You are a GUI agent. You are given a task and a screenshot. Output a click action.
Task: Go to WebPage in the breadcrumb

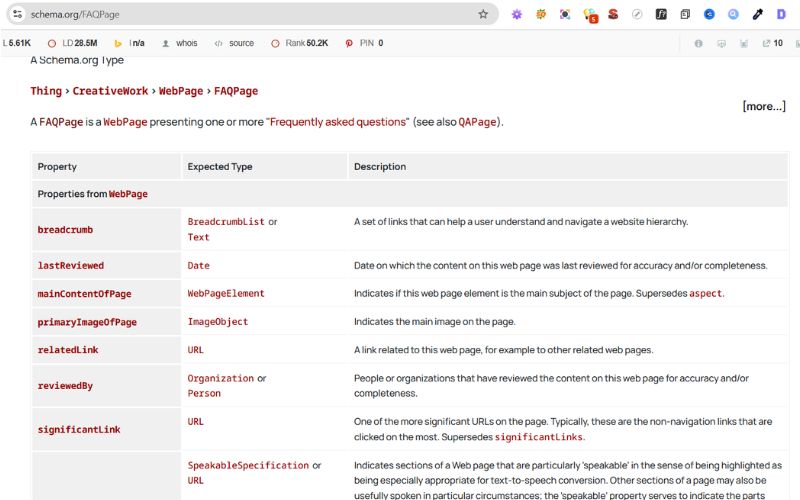point(181,91)
